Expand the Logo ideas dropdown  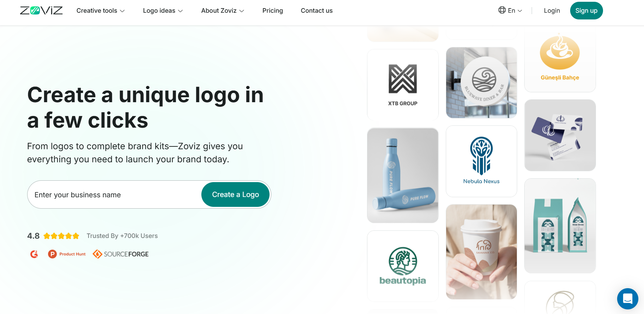163,11
